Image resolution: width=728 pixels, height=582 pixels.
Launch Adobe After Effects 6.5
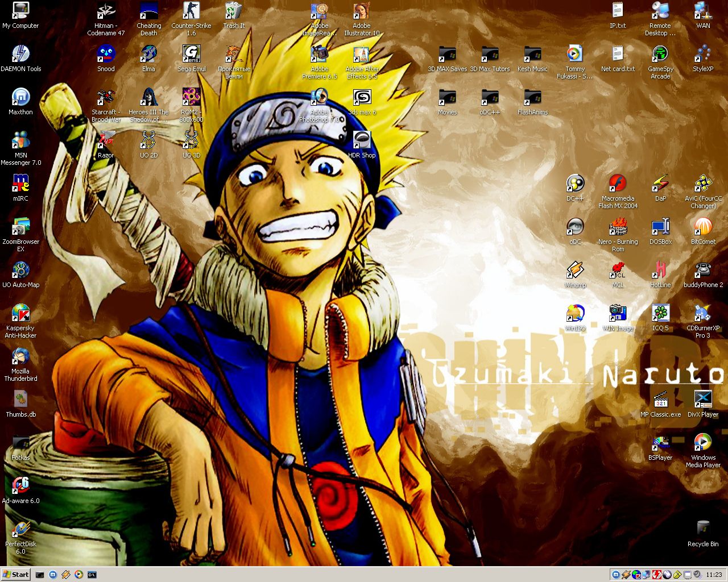pos(362,62)
